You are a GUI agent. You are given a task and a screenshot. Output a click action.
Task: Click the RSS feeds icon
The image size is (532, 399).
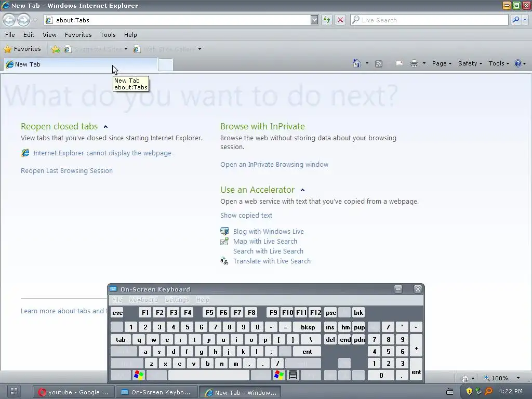(379, 63)
